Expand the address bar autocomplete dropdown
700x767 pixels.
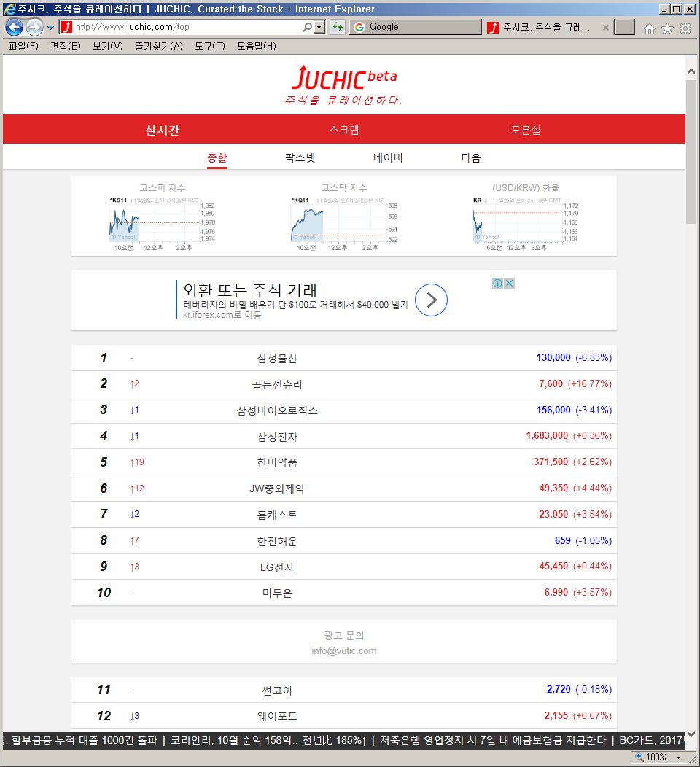pos(319,27)
